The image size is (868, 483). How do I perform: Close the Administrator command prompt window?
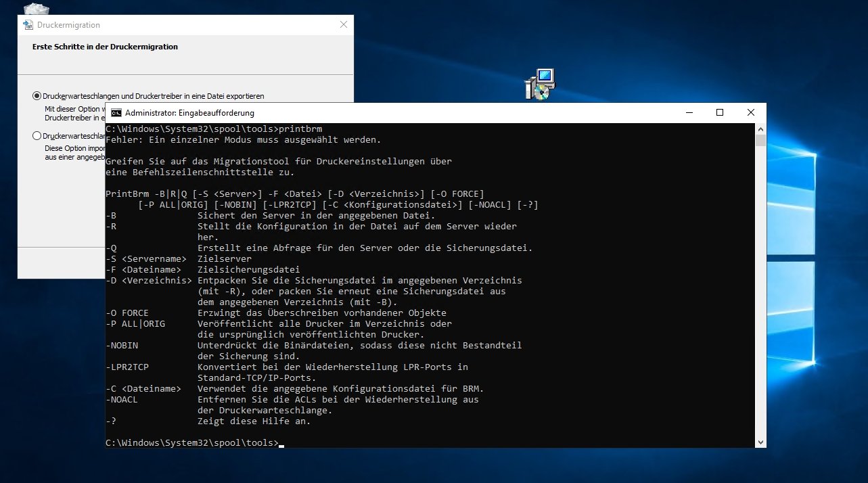[x=751, y=112]
